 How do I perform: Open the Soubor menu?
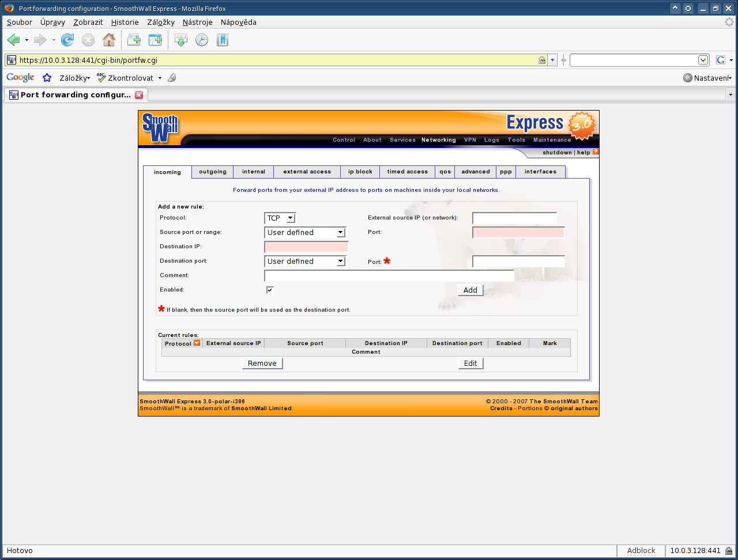[x=20, y=22]
